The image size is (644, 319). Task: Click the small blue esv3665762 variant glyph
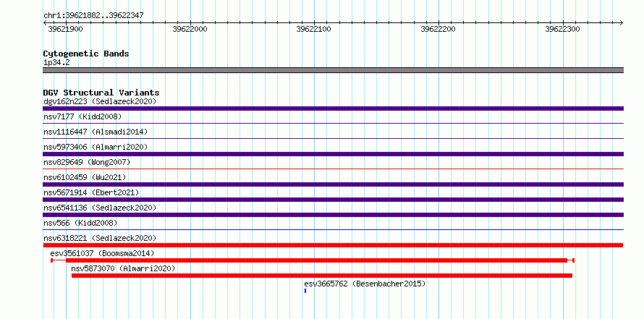305,291
